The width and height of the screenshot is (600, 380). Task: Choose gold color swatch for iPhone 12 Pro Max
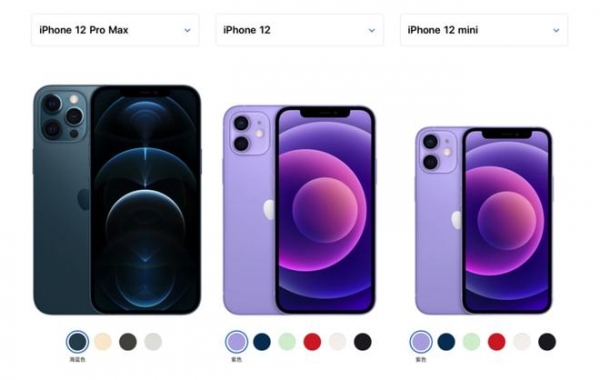coord(103,342)
